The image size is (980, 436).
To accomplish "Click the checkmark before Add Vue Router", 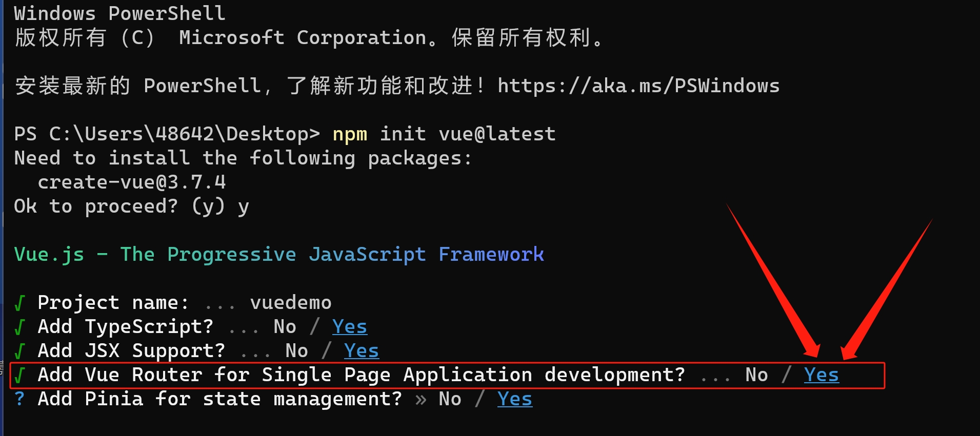I will 19,376.
